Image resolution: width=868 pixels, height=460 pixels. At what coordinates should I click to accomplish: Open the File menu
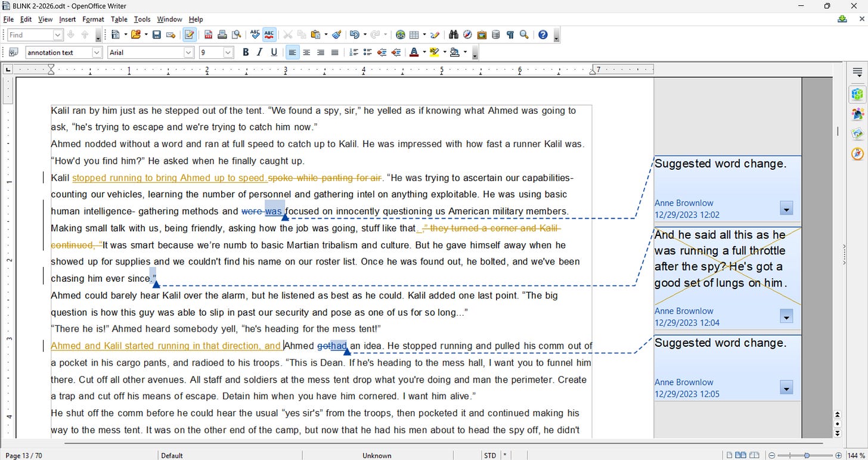(8, 19)
